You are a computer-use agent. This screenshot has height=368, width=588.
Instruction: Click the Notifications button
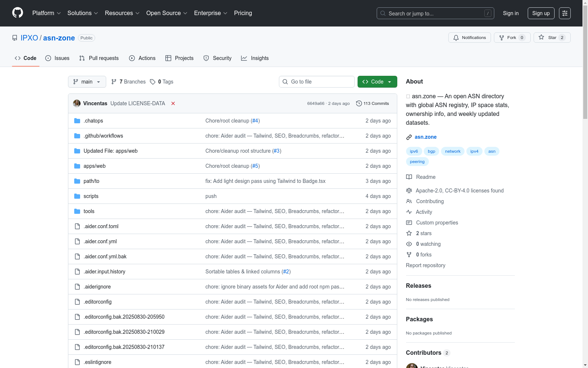coord(470,38)
